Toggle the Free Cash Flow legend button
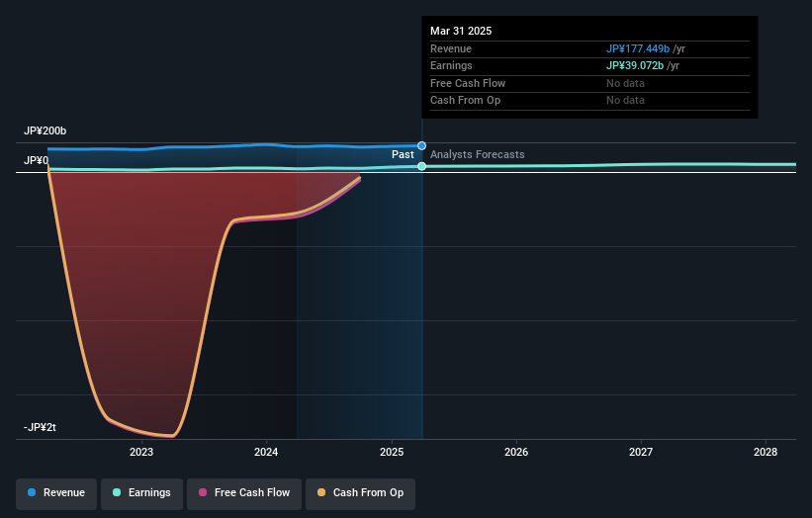The height and width of the screenshot is (518, 812). pyautogui.click(x=244, y=493)
